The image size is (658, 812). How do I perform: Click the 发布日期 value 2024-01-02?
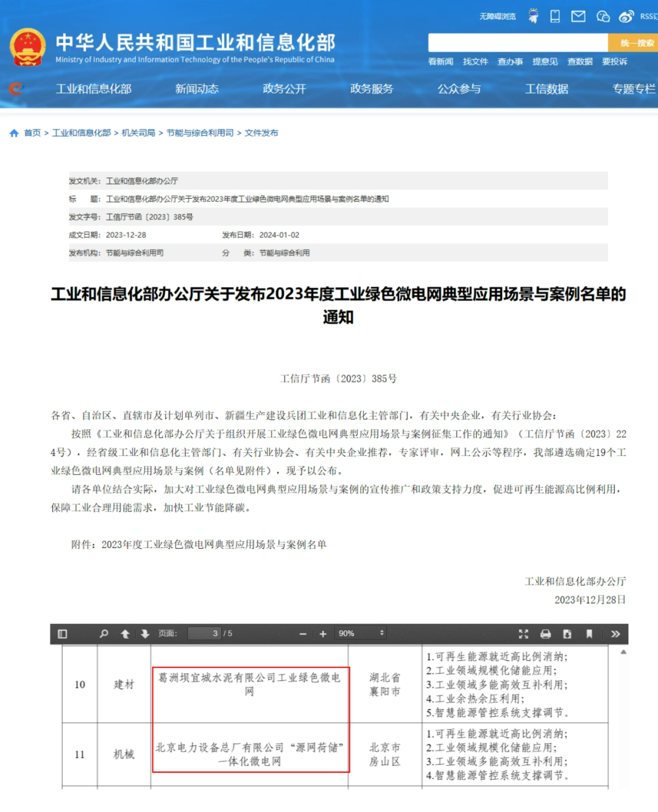(279, 235)
